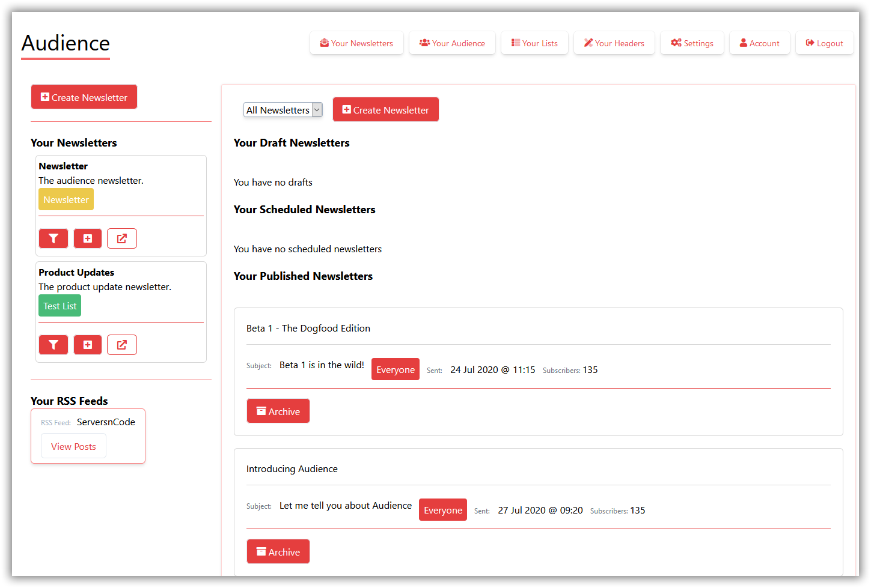This screenshot has height=588, width=871.
Task: Open Your Headers page
Action: tap(614, 43)
